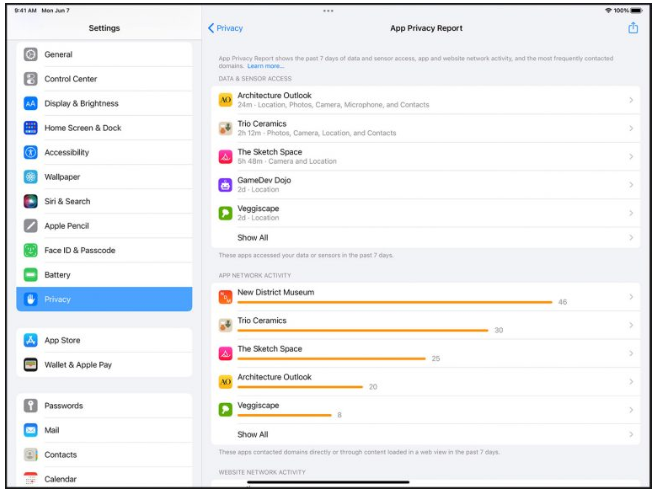
Task: Expand New District Museum network activity chevron
Action: click(x=631, y=297)
